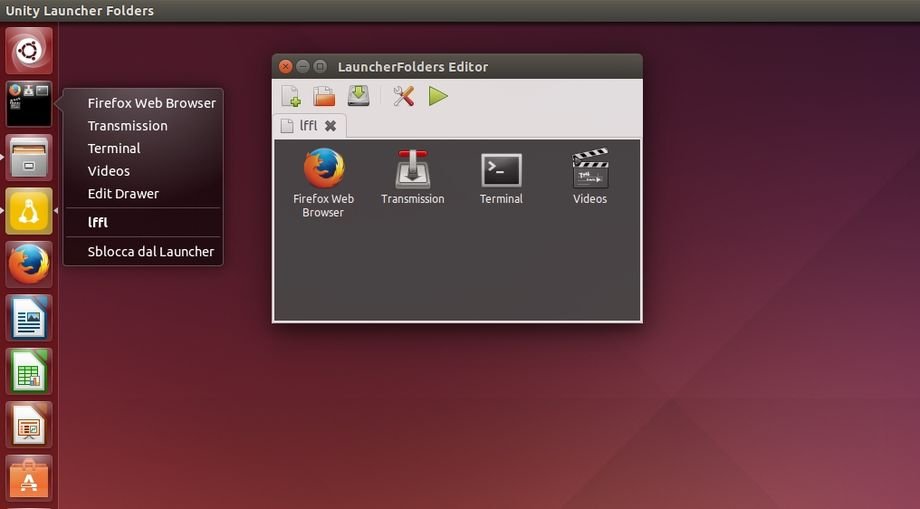This screenshot has height=509, width=920.
Task: Open an existing drawer with the folder icon
Action: click(x=324, y=96)
